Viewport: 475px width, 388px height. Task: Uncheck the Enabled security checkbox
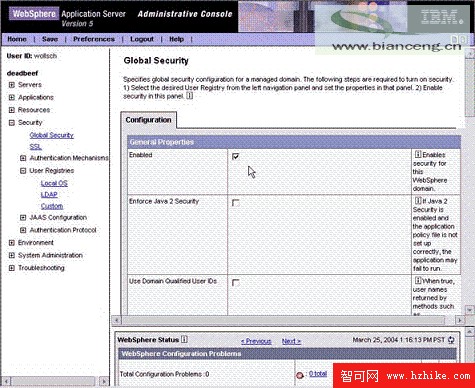pyautogui.click(x=236, y=156)
